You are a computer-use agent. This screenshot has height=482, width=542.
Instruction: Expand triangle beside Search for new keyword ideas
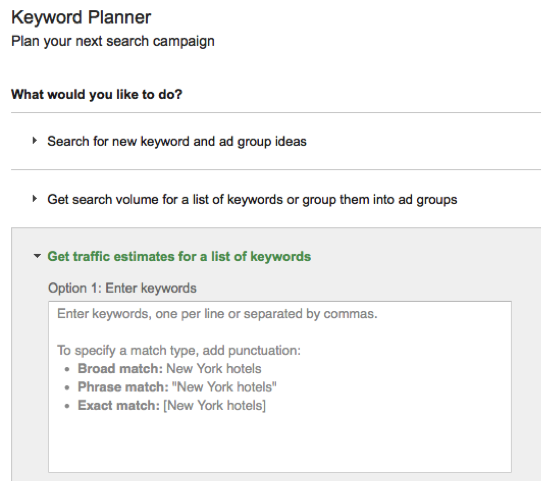[35, 141]
